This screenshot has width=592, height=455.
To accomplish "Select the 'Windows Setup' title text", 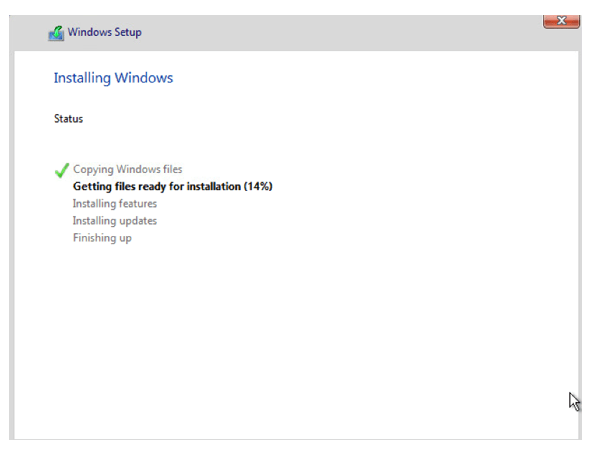I will (105, 32).
